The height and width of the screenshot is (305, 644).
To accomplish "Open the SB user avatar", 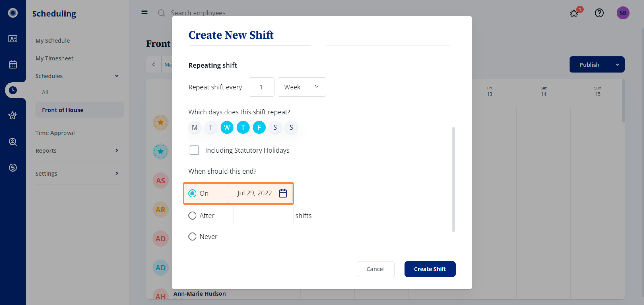I will click(x=623, y=13).
